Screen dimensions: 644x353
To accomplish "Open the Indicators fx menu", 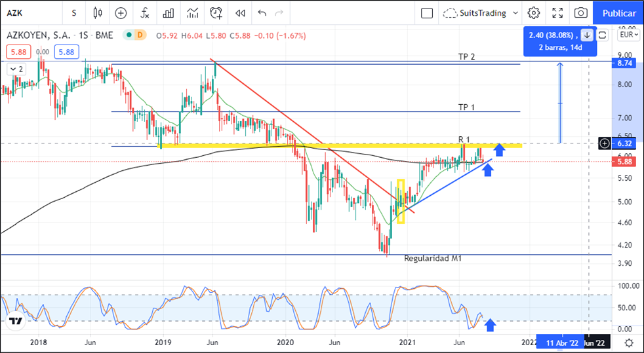I will click(x=144, y=12).
